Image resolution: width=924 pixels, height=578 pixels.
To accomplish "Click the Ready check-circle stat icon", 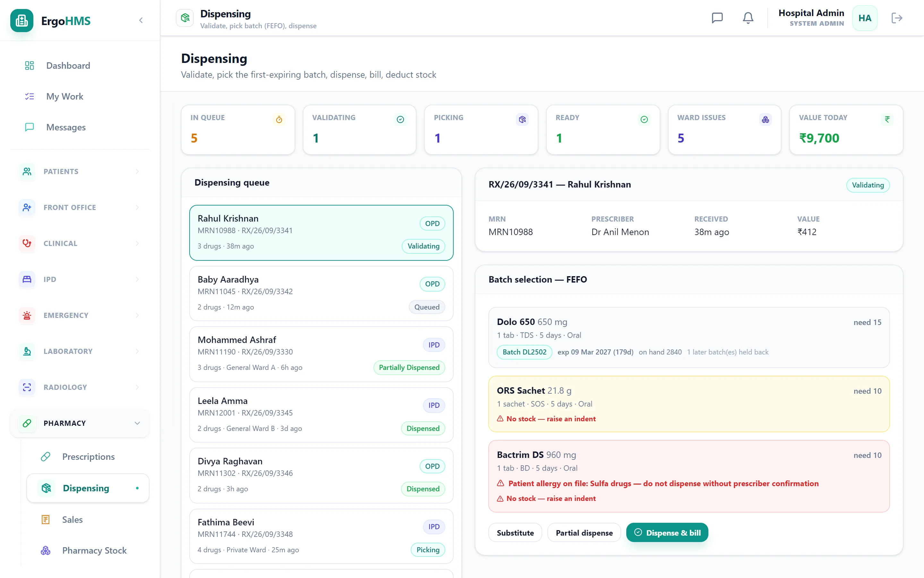I will point(644,120).
